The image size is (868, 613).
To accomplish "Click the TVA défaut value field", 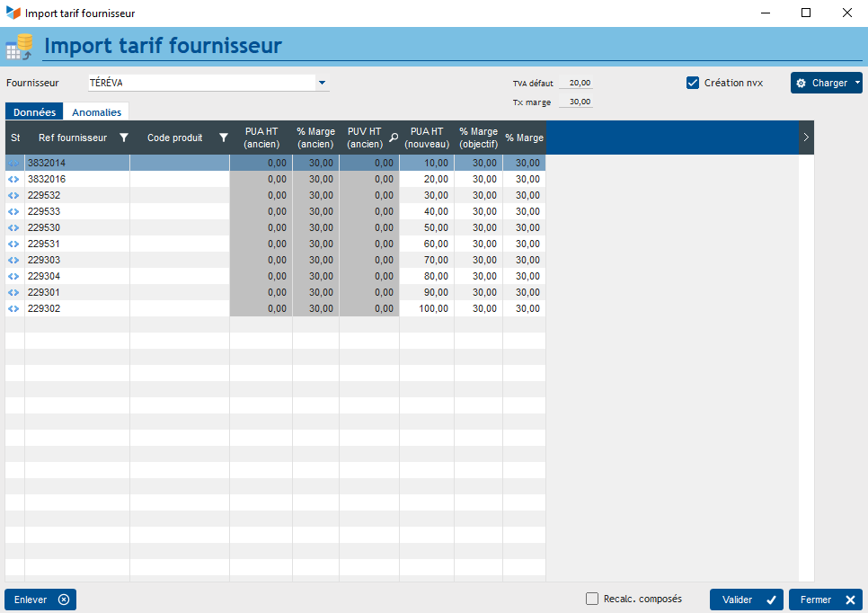I will pos(575,83).
